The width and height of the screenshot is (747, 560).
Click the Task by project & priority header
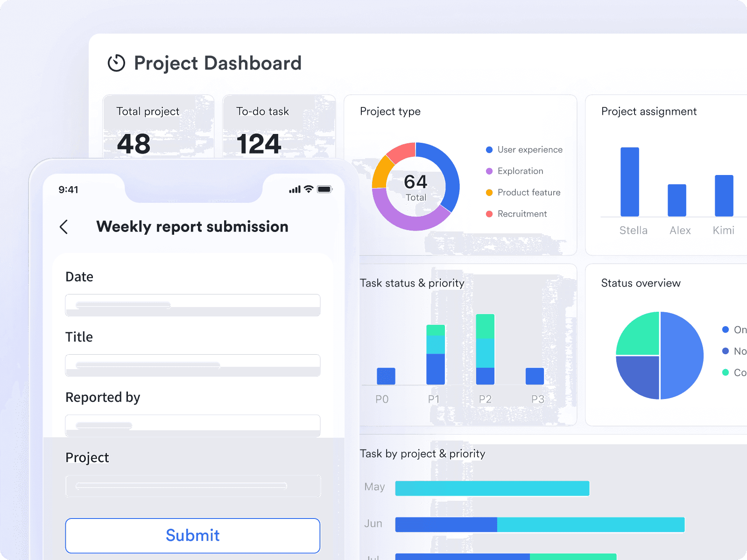click(x=423, y=454)
